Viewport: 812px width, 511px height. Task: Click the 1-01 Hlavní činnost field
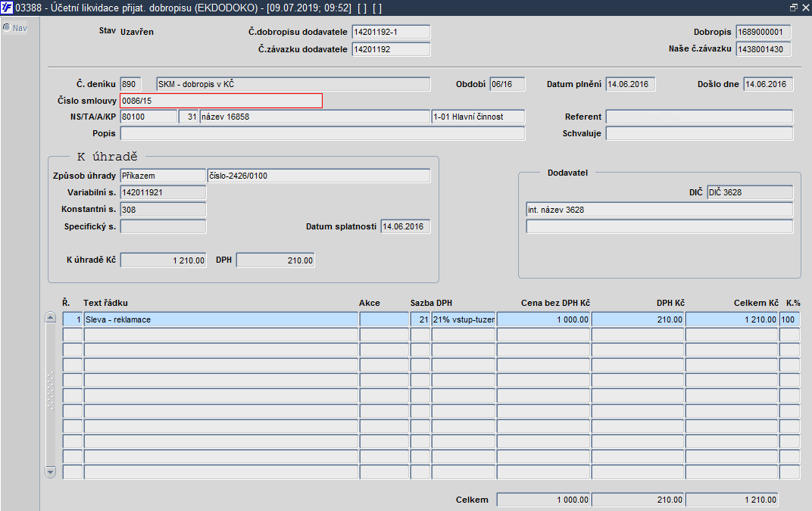pyautogui.click(x=478, y=117)
